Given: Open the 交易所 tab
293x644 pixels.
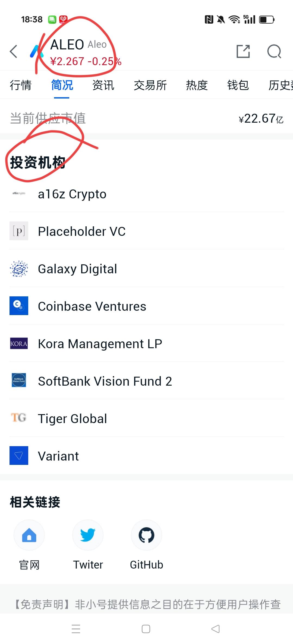Looking at the screenshot, I should 150,85.
